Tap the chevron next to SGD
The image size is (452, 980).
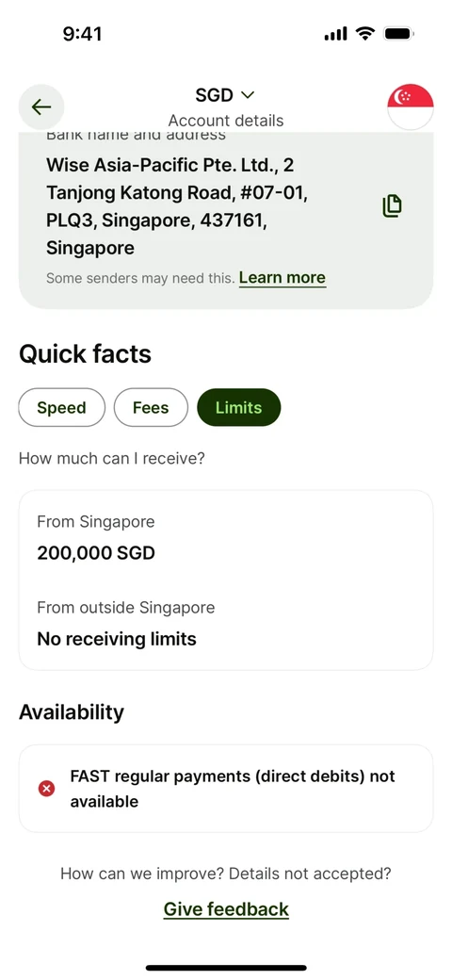point(248,95)
